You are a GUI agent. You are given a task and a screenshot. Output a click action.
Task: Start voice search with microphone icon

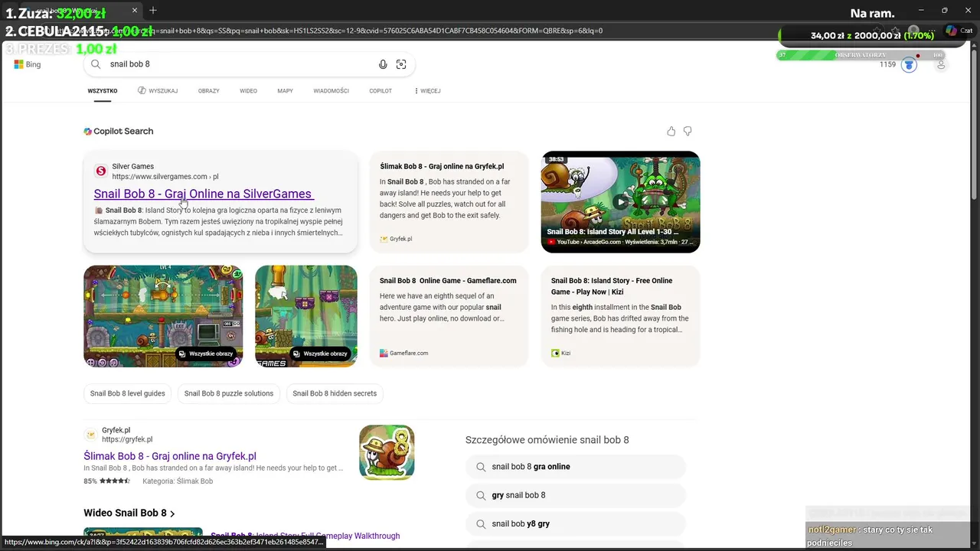(383, 64)
